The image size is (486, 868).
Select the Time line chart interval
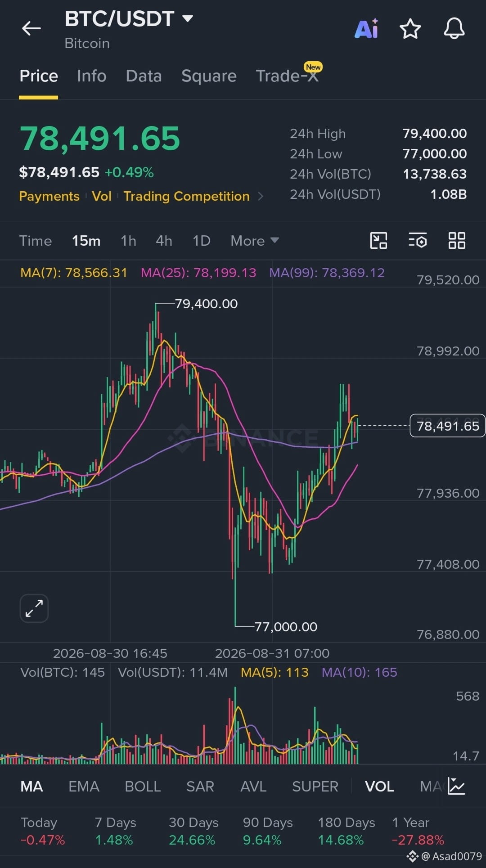[36, 241]
